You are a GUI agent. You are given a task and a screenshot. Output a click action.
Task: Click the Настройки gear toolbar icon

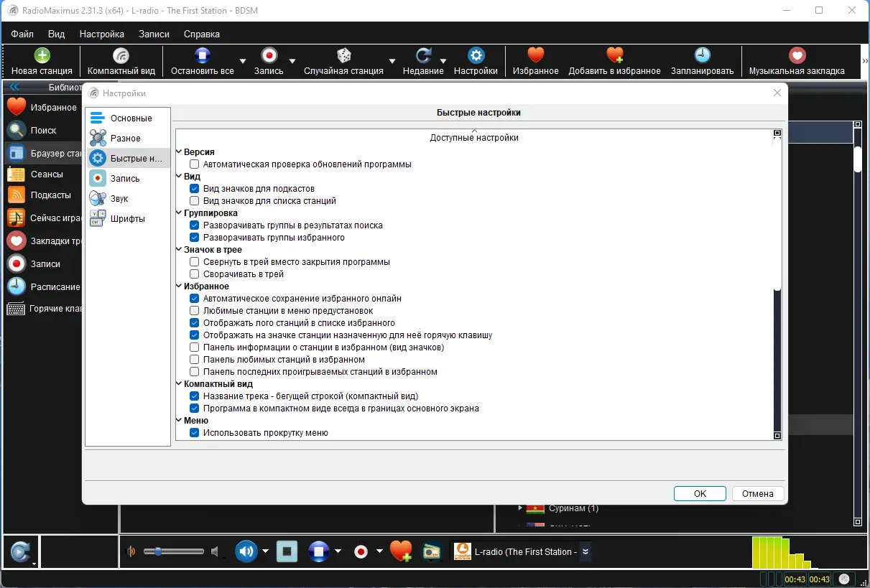(x=476, y=56)
